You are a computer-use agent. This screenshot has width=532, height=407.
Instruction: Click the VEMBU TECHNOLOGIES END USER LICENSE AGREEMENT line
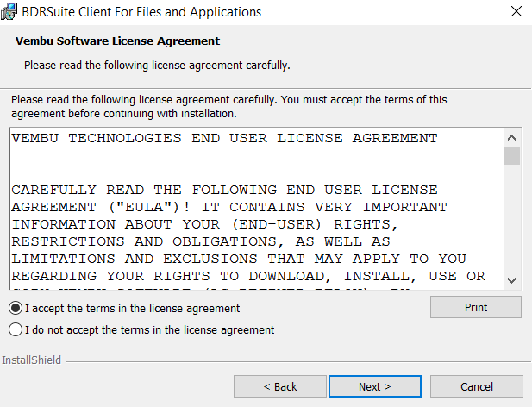(224, 138)
